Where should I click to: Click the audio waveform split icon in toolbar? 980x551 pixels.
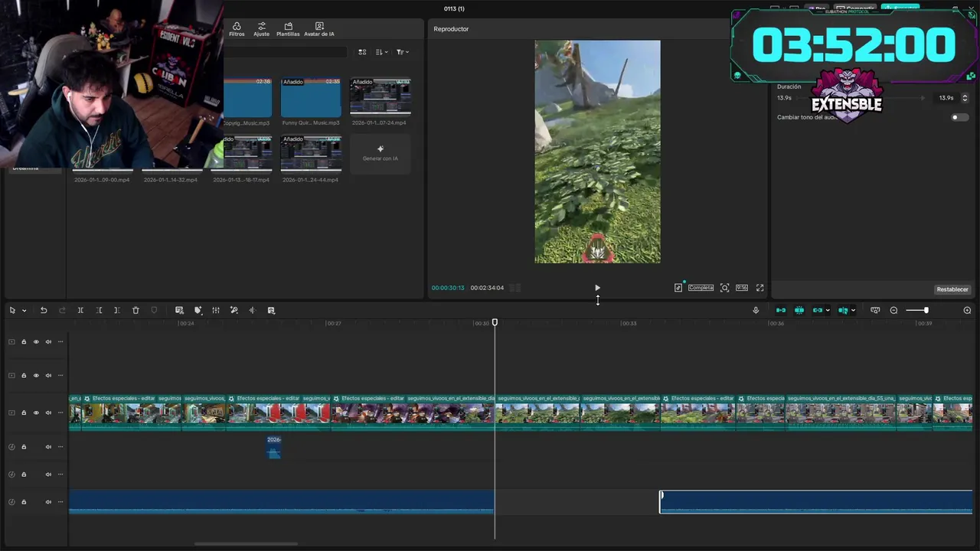coord(252,310)
